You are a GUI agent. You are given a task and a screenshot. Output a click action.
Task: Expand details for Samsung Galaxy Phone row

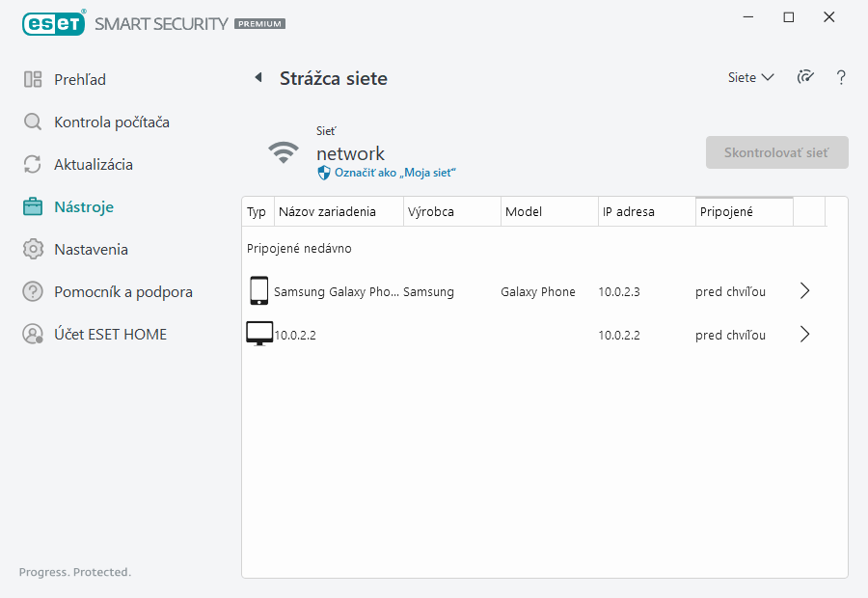point(805,291)
